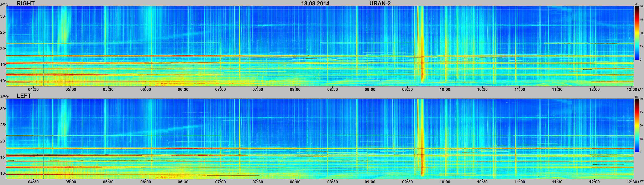Click the 45 dB label on the RIGHT panel scale

pos(641,20)
